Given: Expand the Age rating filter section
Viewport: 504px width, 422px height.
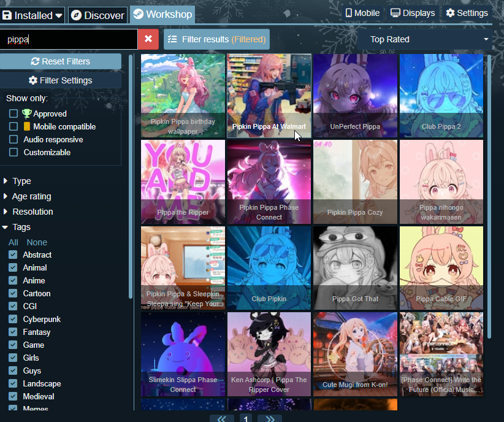Looking at the screenshot, I should coord(28,196).
